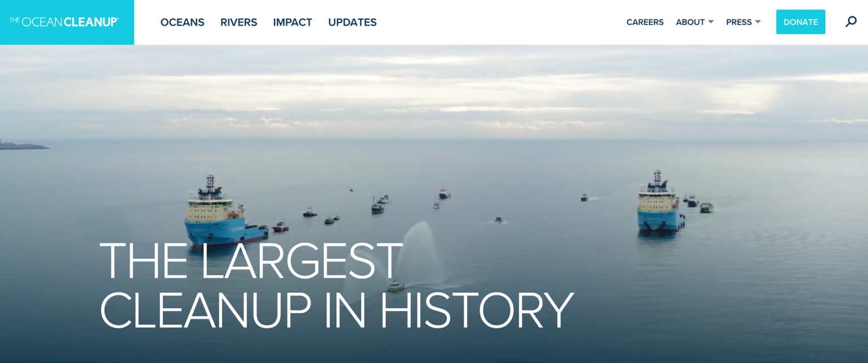Go to the Rivers section
Viewport: 868px width, 363px height.
click(238, 22)
